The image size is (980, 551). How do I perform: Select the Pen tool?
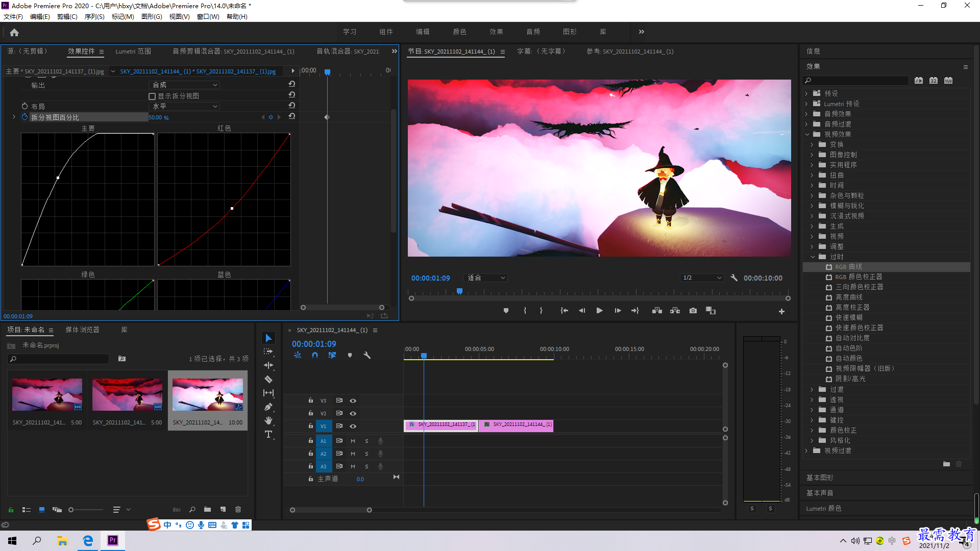point(268,407)
